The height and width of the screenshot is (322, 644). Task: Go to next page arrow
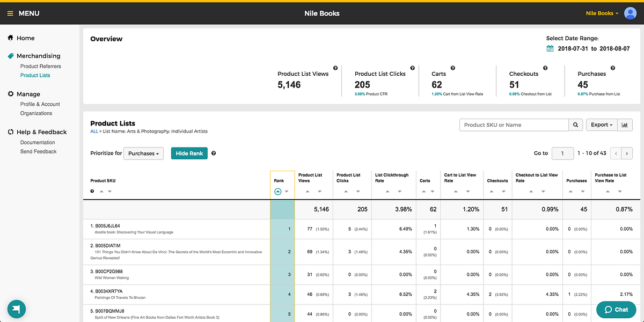(x=629, y=153)
